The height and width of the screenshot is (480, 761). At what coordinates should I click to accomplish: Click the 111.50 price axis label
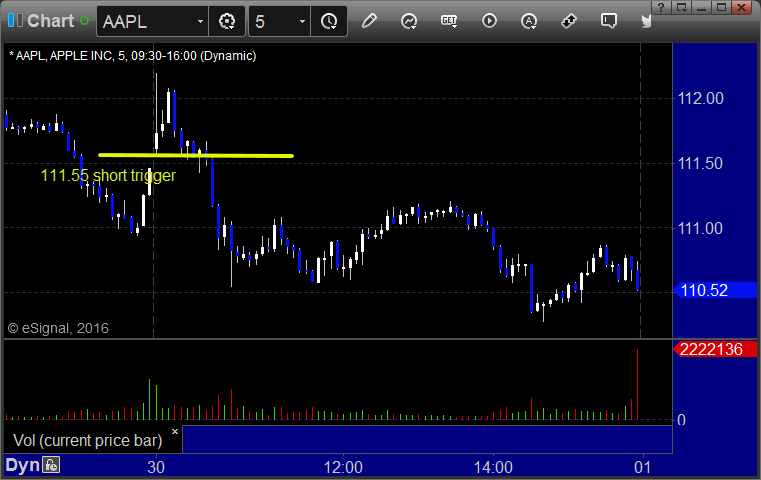click(x=700, y=163)
